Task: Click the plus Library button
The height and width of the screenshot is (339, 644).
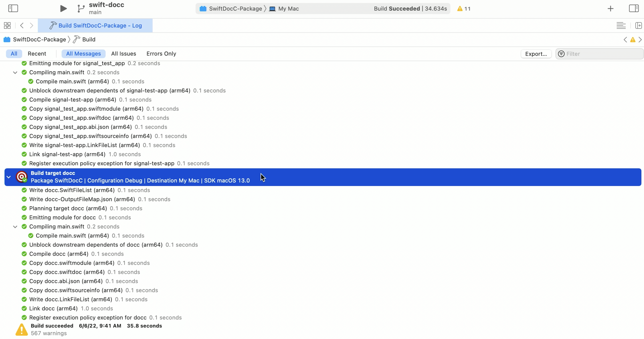Action: pos(610,9)
